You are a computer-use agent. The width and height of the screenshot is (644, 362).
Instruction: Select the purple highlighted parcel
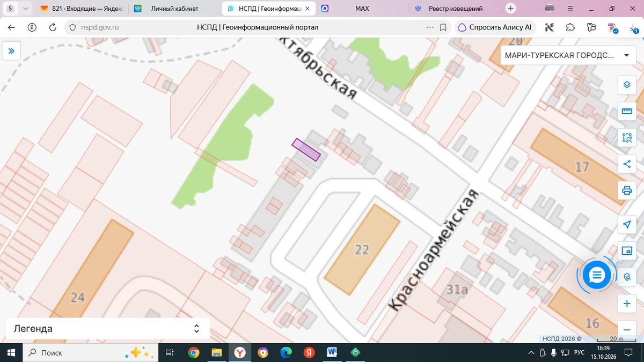point(306,150)
